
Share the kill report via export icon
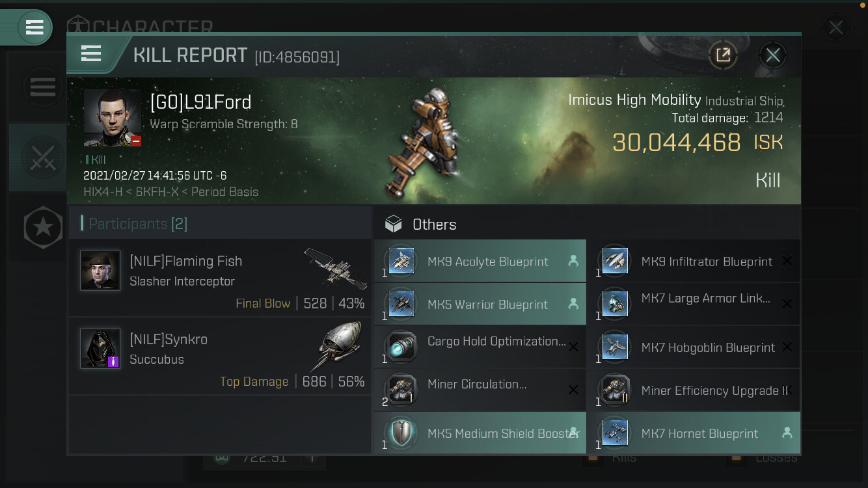click(723, 55)
